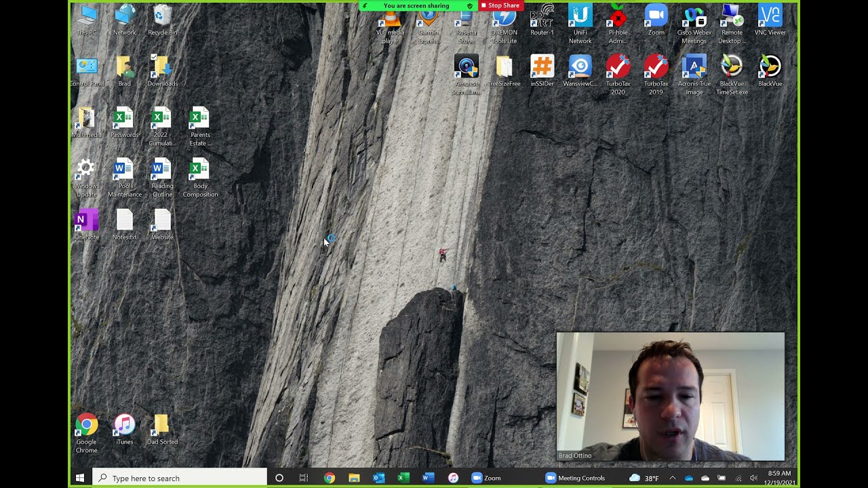868x488 pixels.
Task: Open the Recycle Bin
Action: (x=162, y=20)
